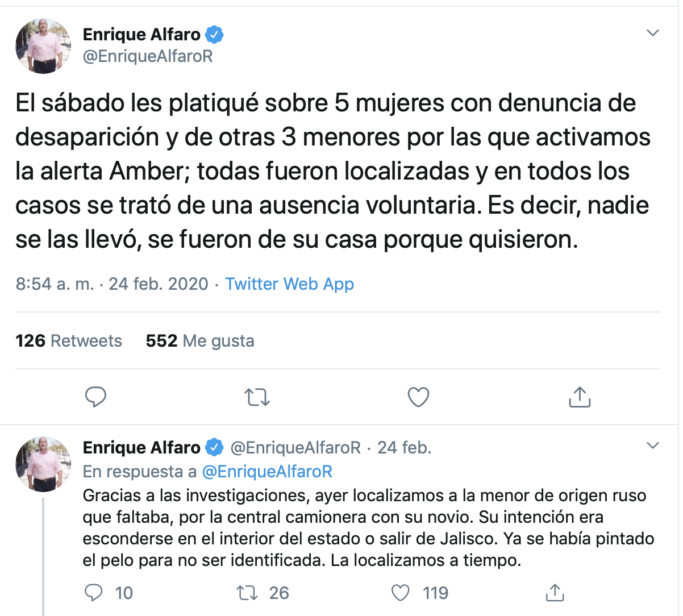This screenshot has height=616, width=683.
Task: Like the reply tweet with 119 likes
Action: point(401,593)
